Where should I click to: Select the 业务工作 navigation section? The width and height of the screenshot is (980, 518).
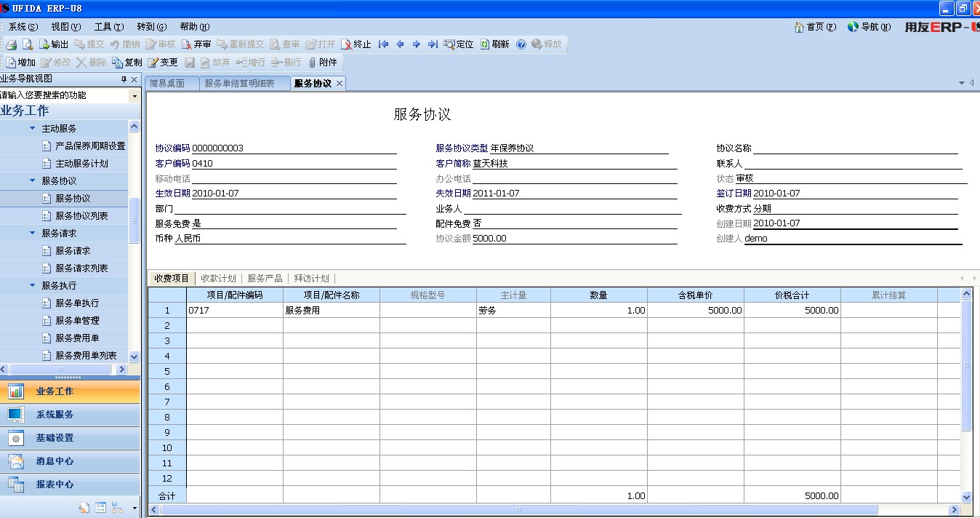[70, 391]
